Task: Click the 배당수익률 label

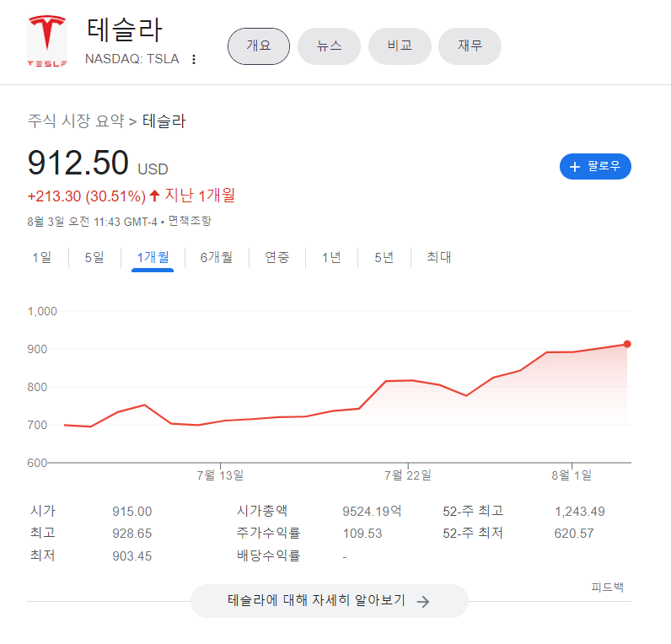Action: pyautogui.click(x=269, y=555)
